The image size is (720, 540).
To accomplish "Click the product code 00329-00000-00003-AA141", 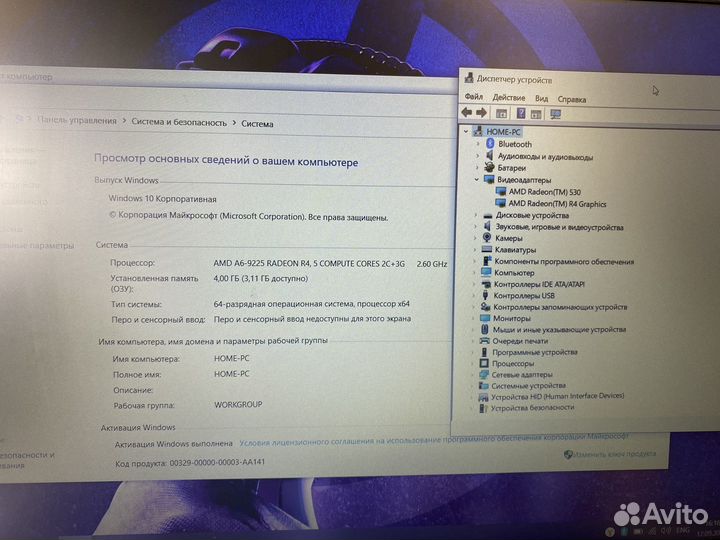I will pyautogui.click(x=217, y=462).
